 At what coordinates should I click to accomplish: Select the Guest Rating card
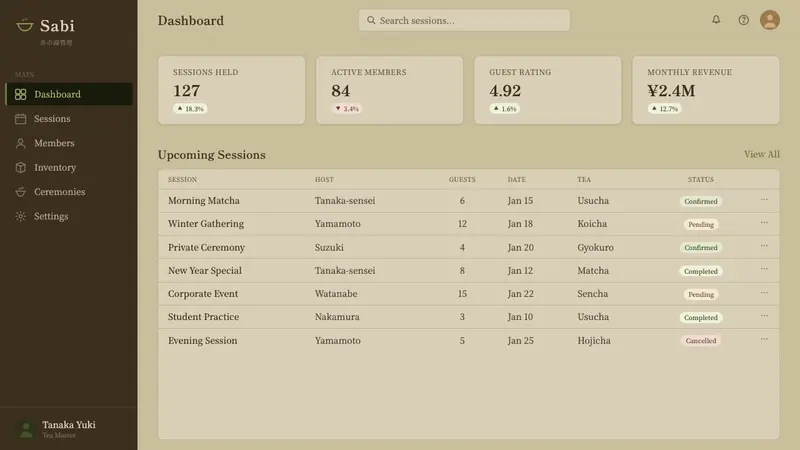(x=547, y=90)
